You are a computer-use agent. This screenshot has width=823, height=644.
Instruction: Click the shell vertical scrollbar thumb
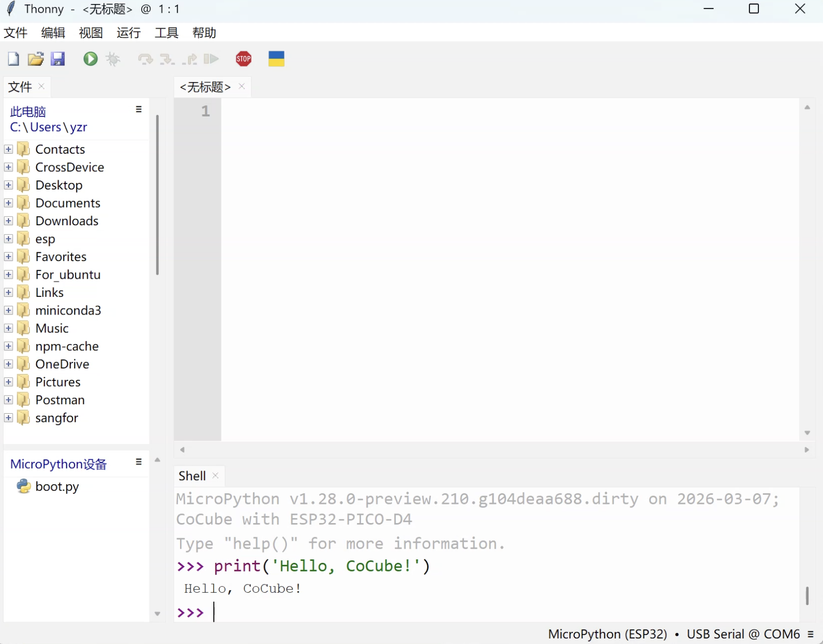click(807, 596)
